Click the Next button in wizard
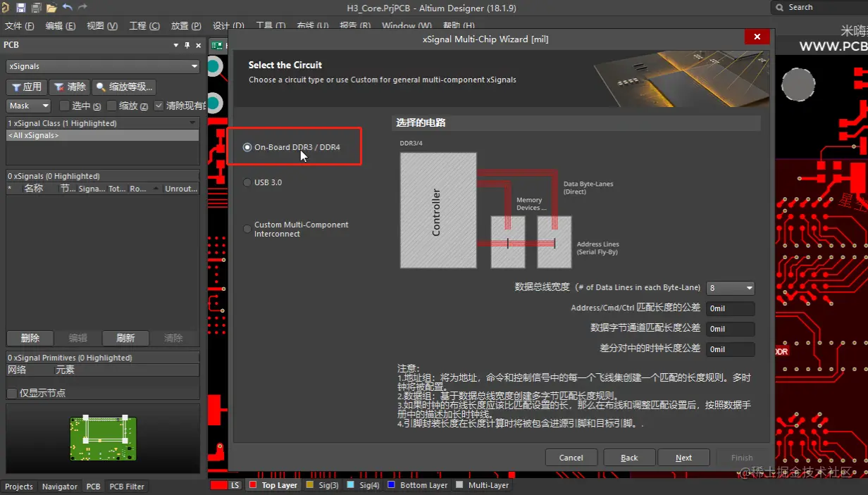The image size is (868, 495). point(683,458)
